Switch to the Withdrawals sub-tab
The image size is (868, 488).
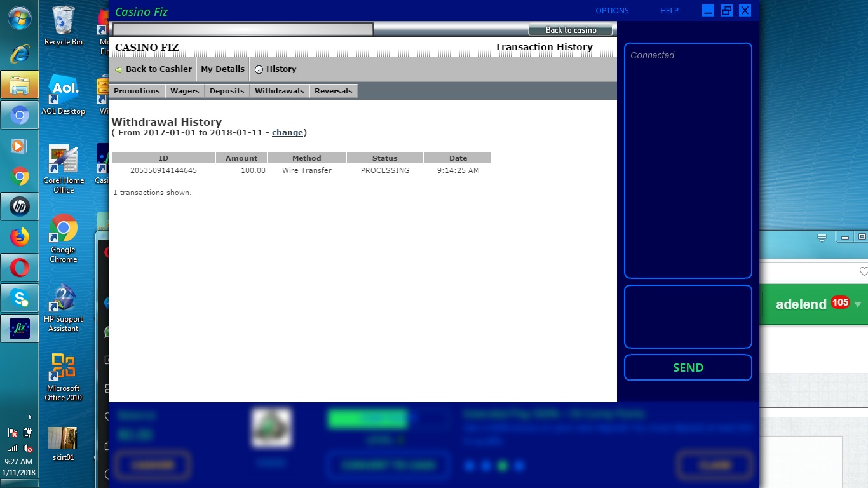pos(280,91)
